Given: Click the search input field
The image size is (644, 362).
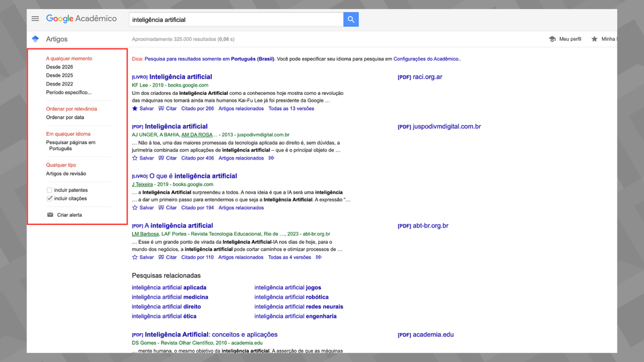Looking at the screenshot, I should 236,19.
